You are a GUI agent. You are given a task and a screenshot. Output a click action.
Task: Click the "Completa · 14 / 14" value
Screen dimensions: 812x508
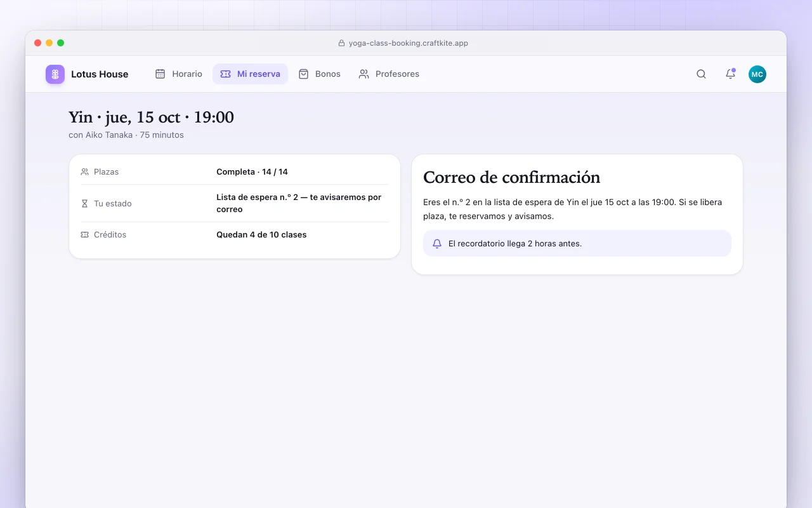tap(252, 172)
